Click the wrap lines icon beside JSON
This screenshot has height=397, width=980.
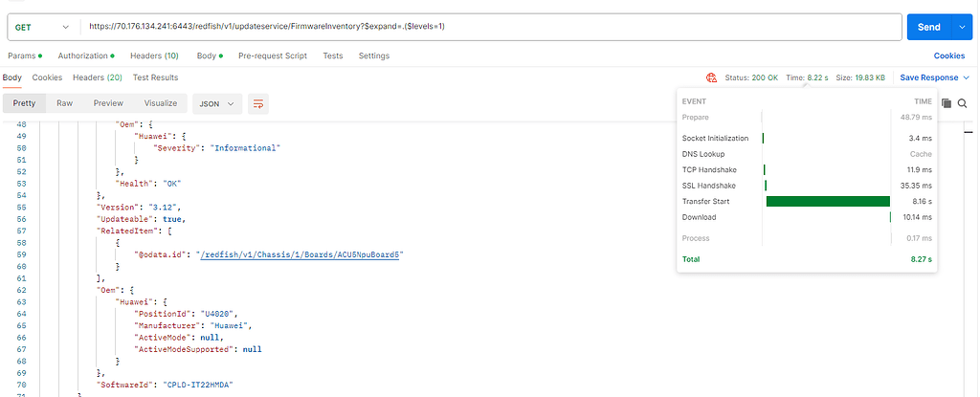(x=257, y=103)
